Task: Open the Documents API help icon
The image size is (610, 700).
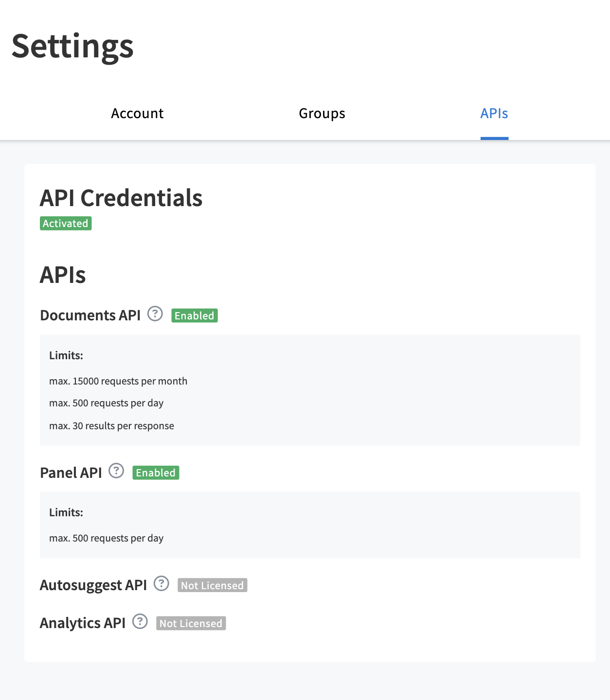Action: click(155, 314)
